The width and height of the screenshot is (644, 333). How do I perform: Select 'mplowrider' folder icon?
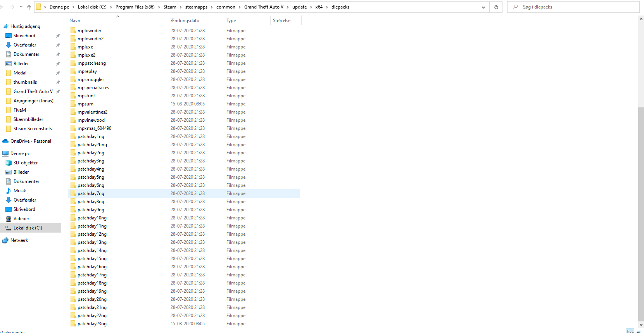click(73, 30)
